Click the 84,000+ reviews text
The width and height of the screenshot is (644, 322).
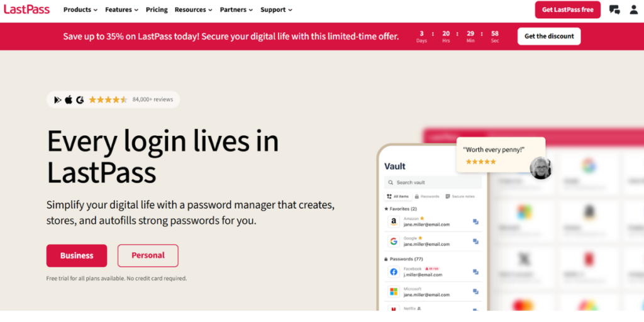153,99
